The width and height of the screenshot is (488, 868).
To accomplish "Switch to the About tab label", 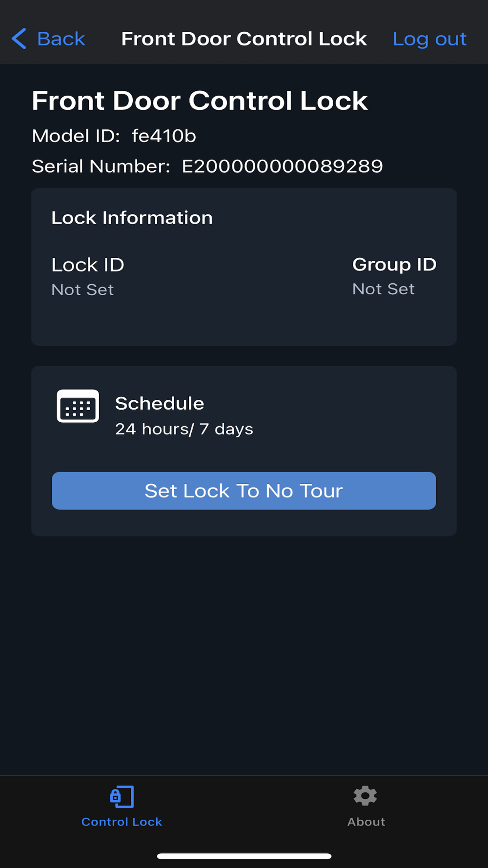I will (366, 822).
